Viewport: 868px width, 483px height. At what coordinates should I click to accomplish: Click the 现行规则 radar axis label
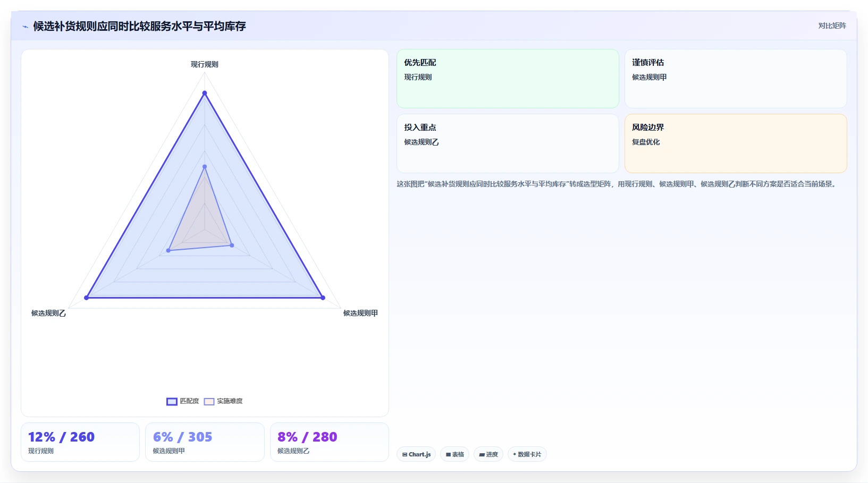click(205, 64)
